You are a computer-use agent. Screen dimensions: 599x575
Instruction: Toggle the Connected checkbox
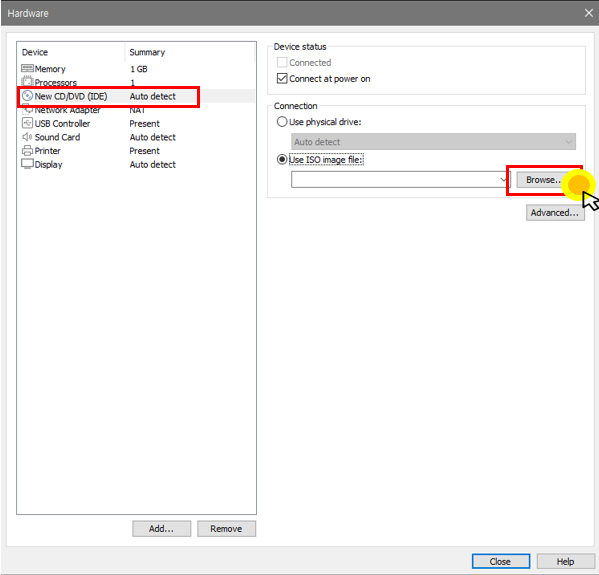coord(282,62)
